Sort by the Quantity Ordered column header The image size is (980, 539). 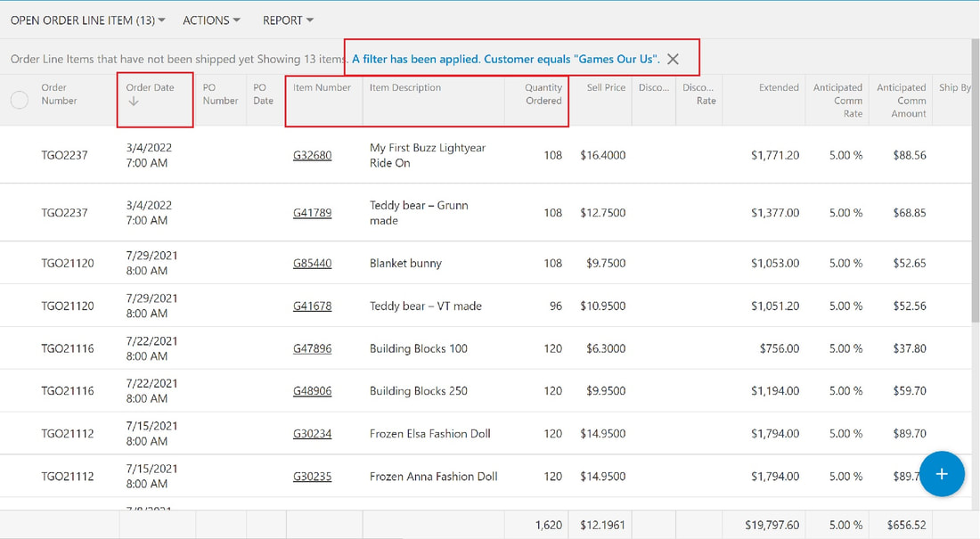[x=543, y=94]
